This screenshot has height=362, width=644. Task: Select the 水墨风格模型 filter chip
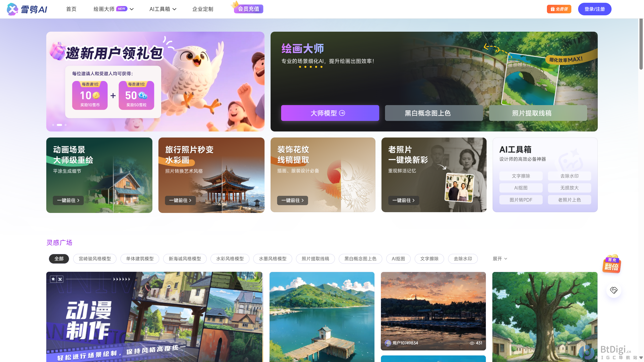click(273, 259)
